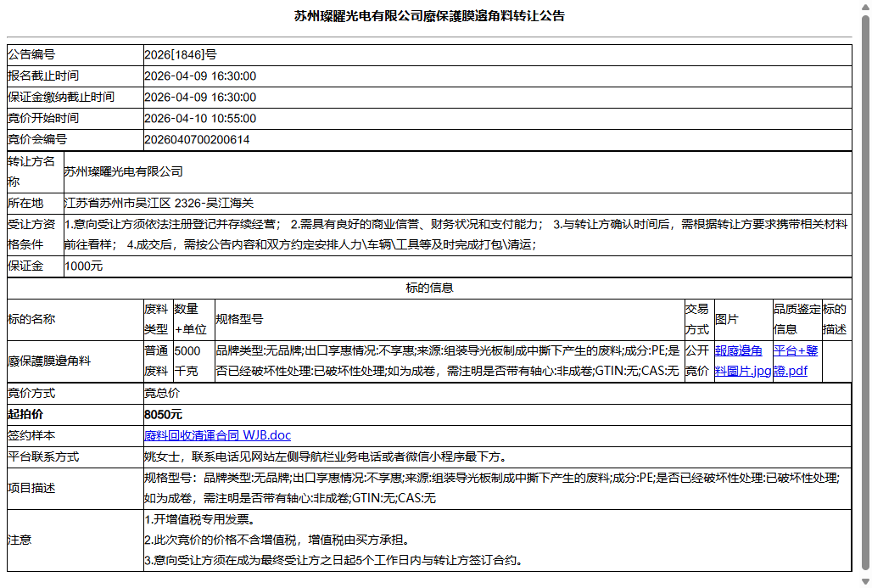The width and height of the screenshot is (872, 588).
Task: Click the 图片 column header
Action: [743, 319]
